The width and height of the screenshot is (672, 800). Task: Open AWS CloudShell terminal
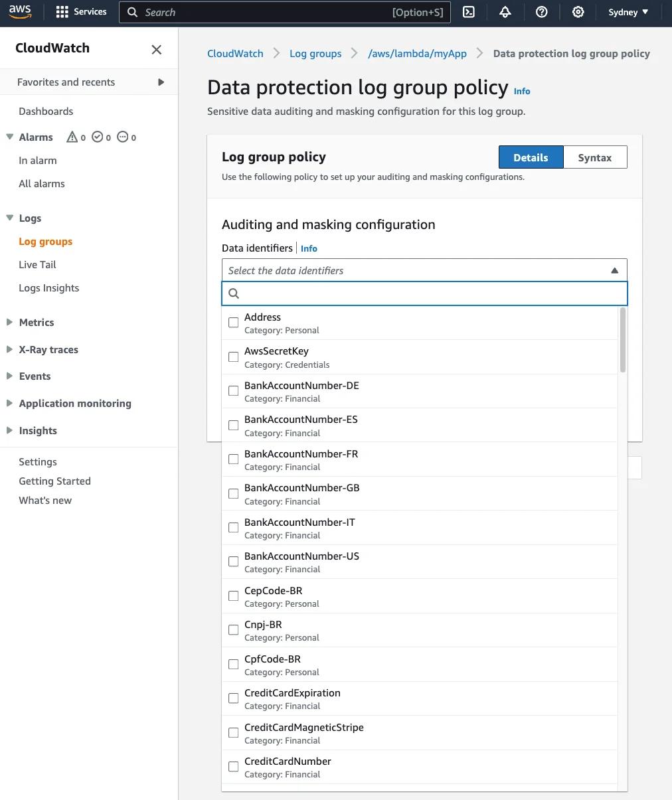[x=469, y=11]
